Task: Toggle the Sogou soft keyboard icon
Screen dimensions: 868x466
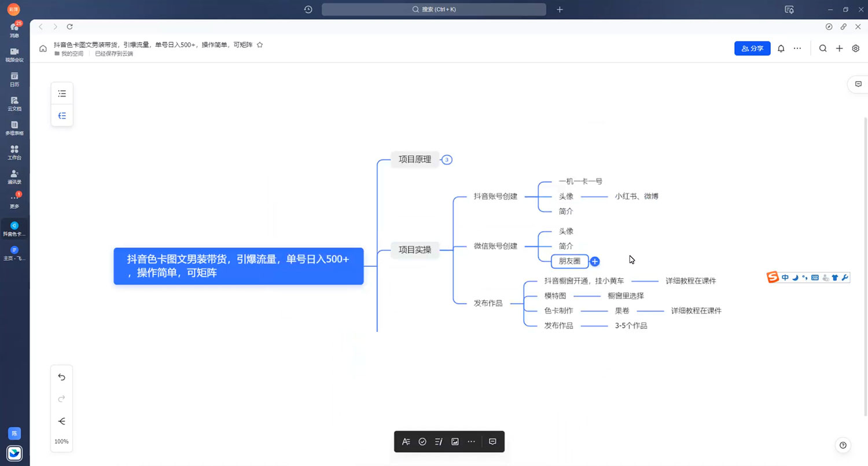Action: pyautogui.click(x=815, y=278)
